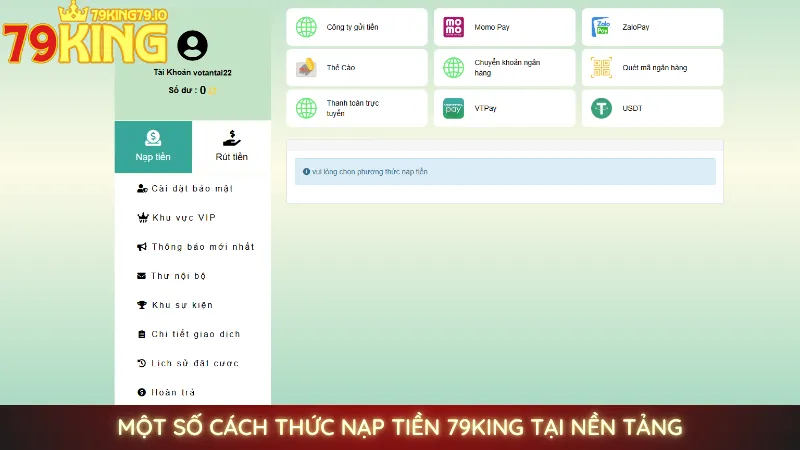Image resolution: width=800 pixels, height=450 pixels.
Task: Click the Thẻ Cào card icon
Action: pyautogui.click(x=306, y=67)
